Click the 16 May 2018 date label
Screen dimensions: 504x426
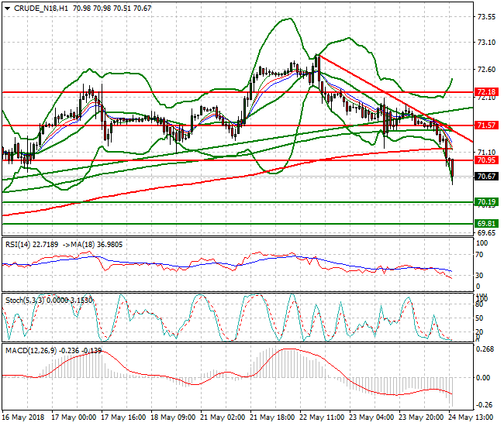(x=23, y=417)
